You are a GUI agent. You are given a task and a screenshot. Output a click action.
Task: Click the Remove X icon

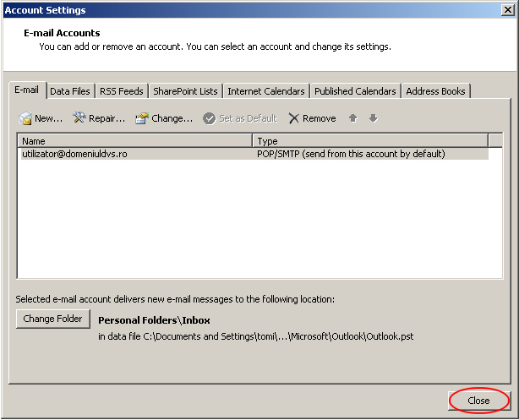[293, 118]
